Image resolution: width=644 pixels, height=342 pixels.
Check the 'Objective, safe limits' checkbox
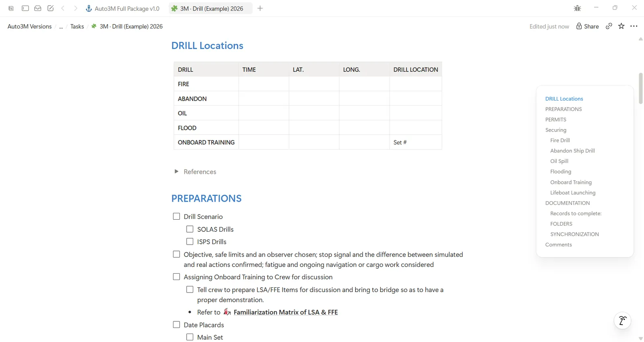tap(176, 254)
